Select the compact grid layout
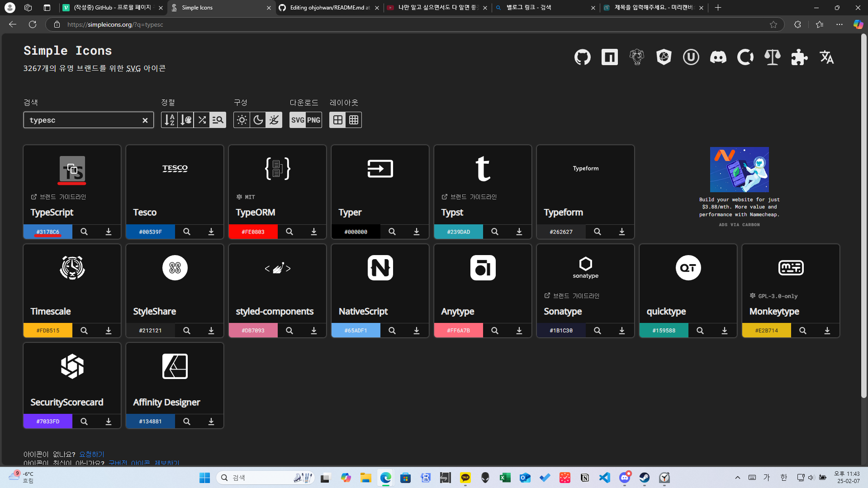Screen dimensions: 868x488 point(354,120)
